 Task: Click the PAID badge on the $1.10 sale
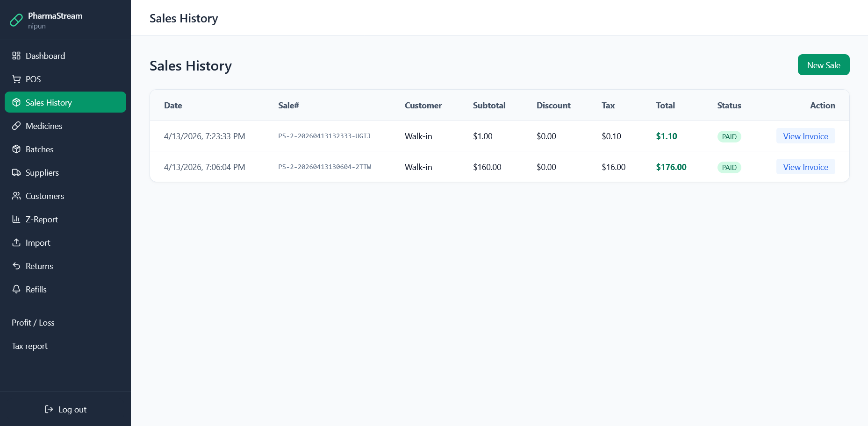pos(729,136)
